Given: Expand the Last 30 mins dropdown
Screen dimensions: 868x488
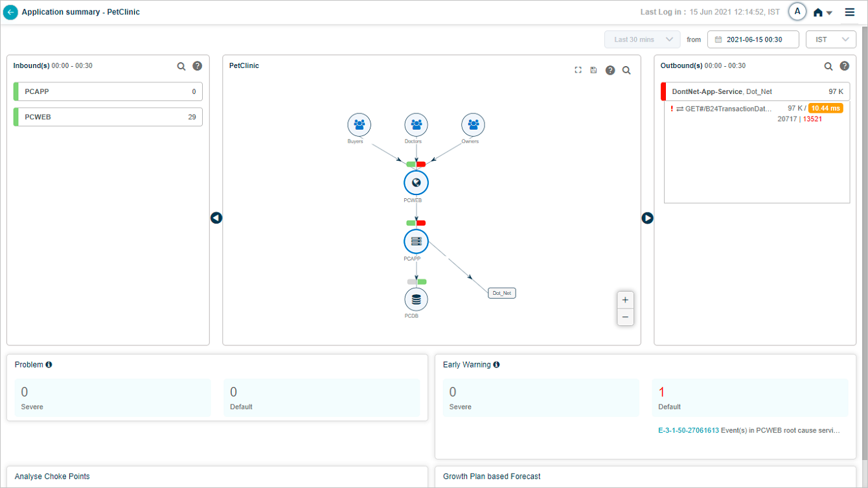Looking at the screenshot, I should coord(642,40).
